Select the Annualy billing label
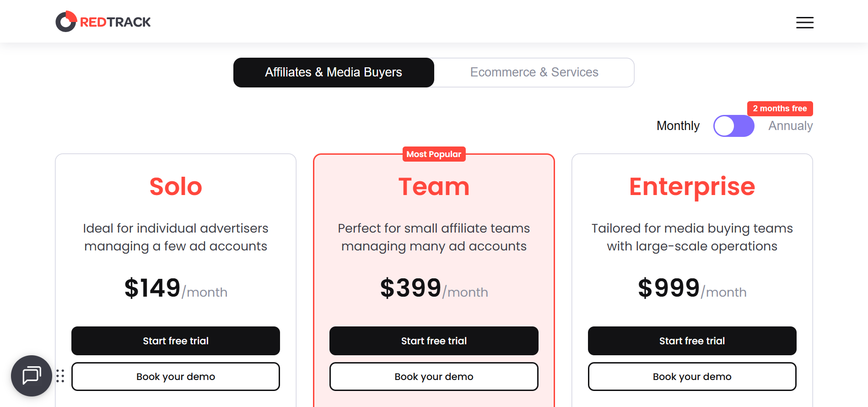 point(790,126)
